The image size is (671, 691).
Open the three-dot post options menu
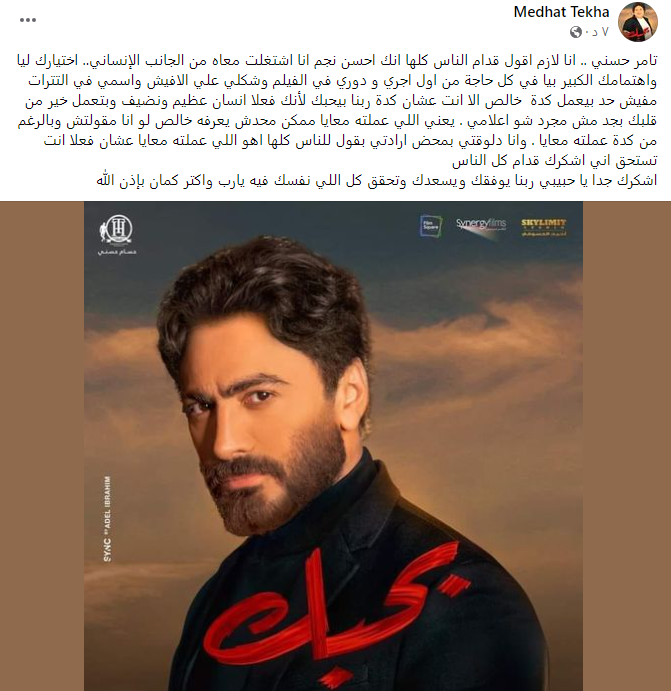click(x=28, y=20)
